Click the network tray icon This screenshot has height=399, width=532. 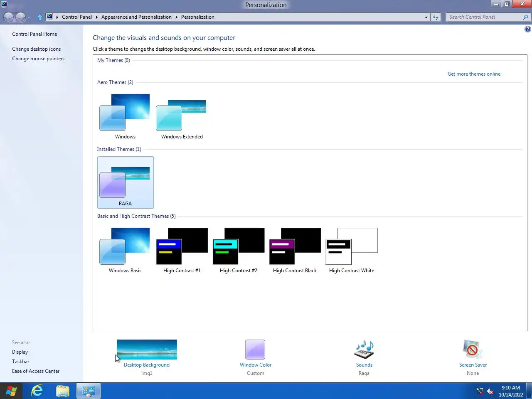[480, 391]
